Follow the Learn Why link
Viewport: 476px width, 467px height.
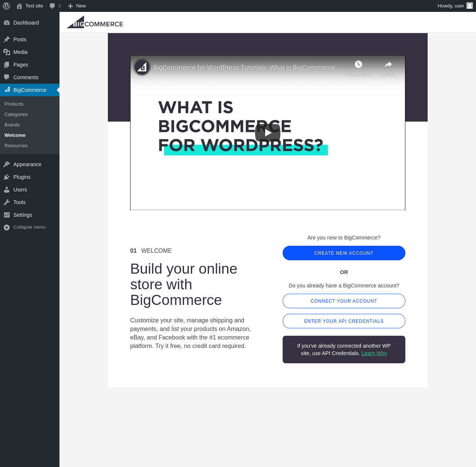click(374, 353)
